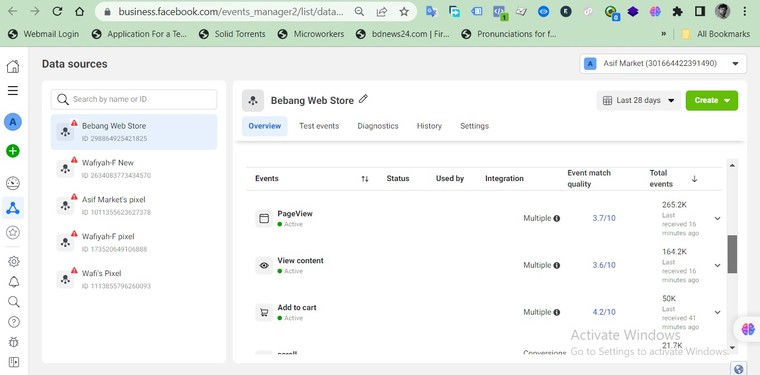Open the notifications bell icon
The height and width of the screenshot is (375, 760).
click(14, 281)
